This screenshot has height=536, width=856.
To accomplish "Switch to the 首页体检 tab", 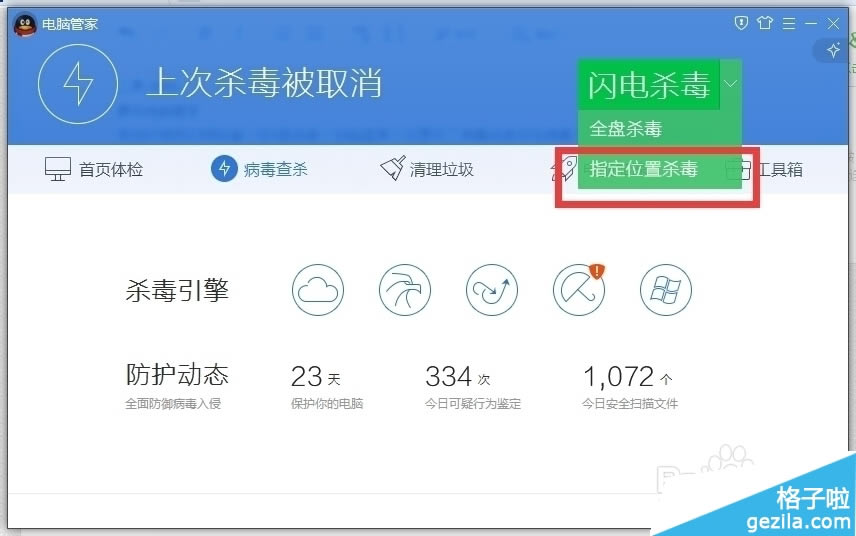I will 95,169.
